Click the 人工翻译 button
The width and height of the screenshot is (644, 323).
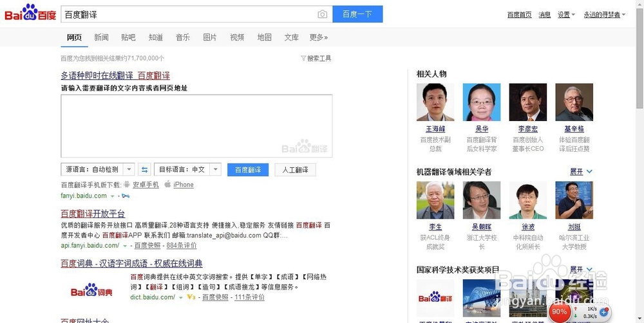296,169
